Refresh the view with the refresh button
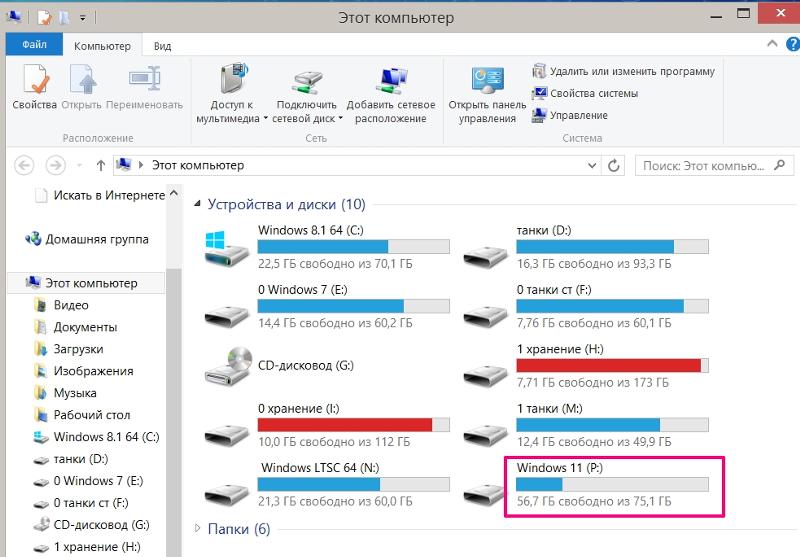 click(x=614, y=165)
